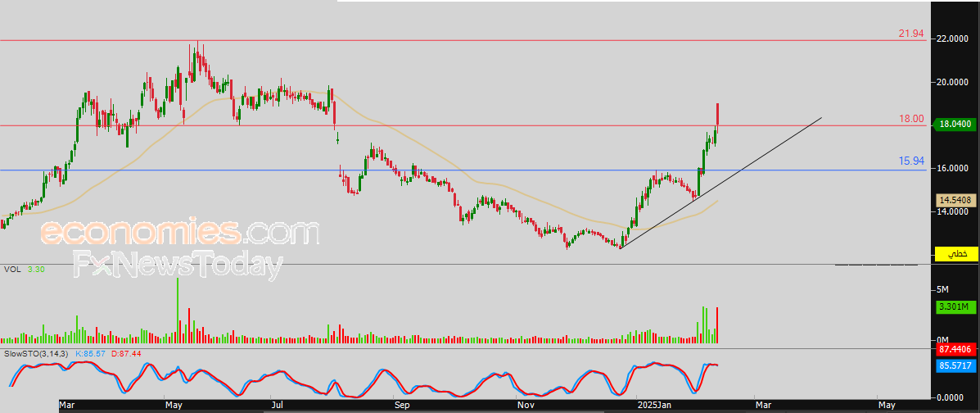The width and height of the screenshot is (980, 413).
Task: Click the D:87.44 stochastic reading
Action: coord(126,355)
